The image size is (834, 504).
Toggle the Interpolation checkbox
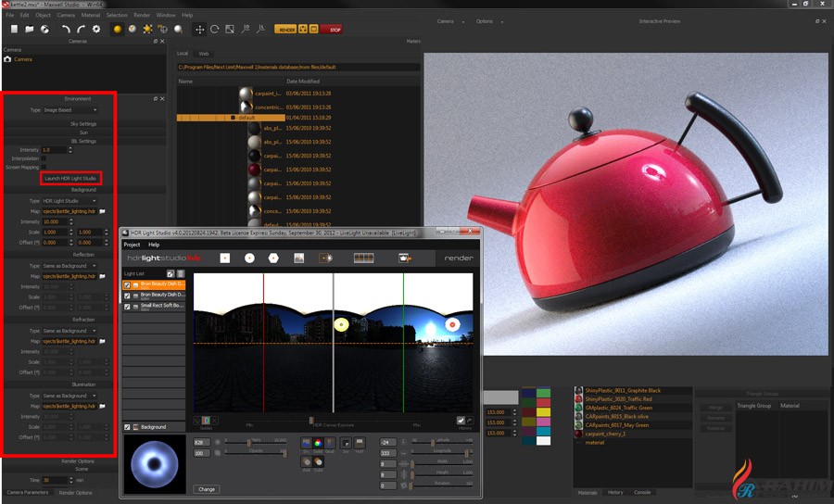tap(44, 158)
